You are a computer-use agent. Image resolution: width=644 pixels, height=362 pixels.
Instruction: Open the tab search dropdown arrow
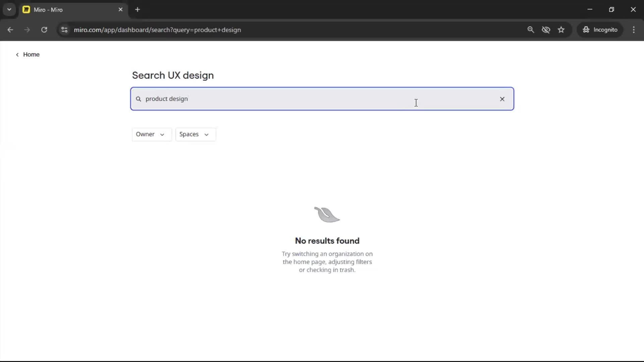pyautogui.click(x=9, y=9)
